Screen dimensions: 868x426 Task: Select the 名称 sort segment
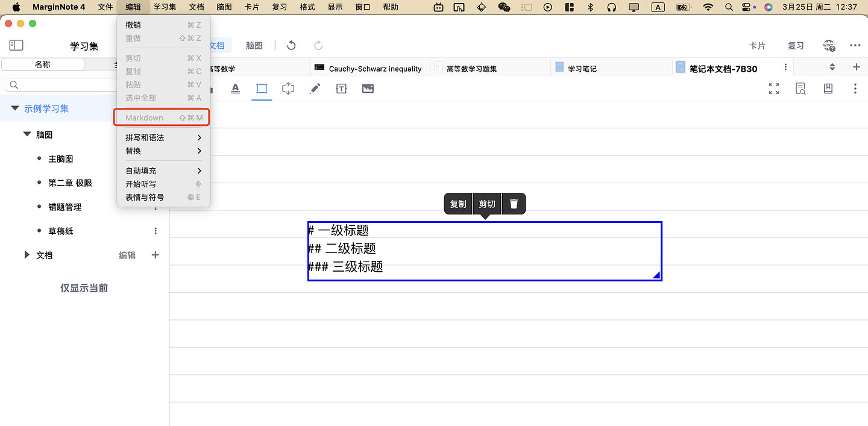(43, 64)
